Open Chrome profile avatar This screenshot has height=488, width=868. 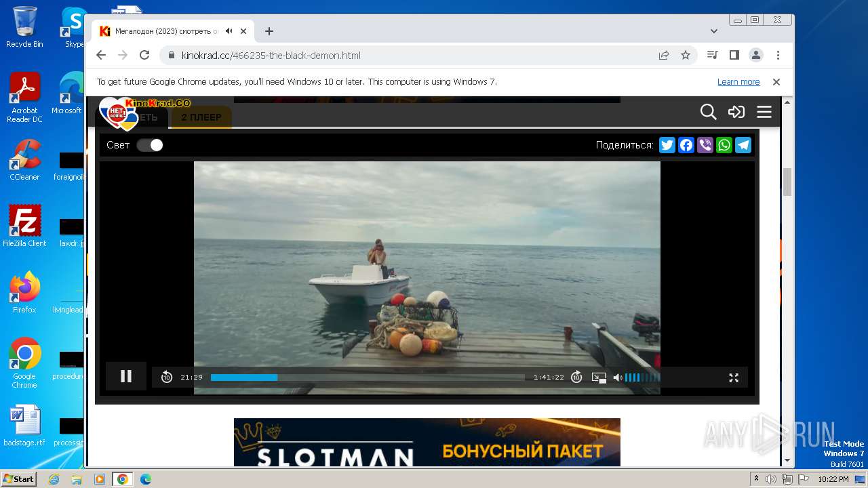click(755, 55)
